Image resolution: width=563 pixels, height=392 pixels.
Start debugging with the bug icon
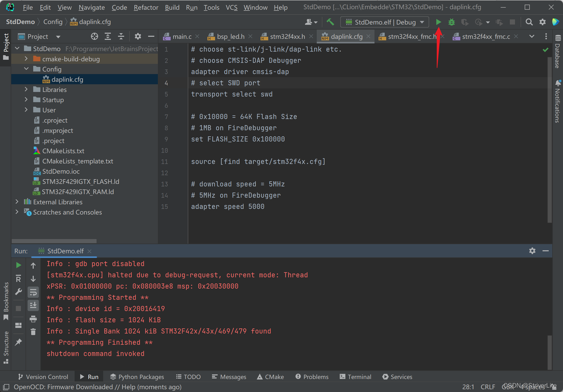[x=452, y=22]
